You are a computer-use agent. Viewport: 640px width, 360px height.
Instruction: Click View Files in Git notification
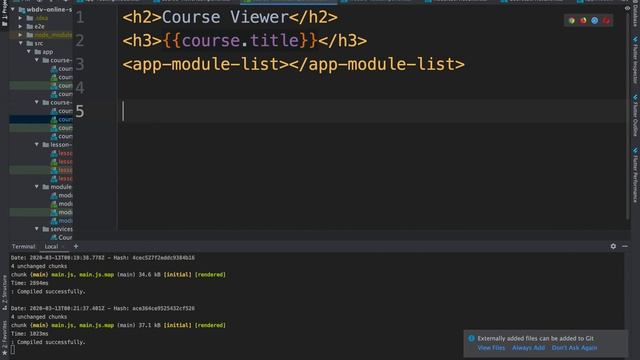point(491,348)
